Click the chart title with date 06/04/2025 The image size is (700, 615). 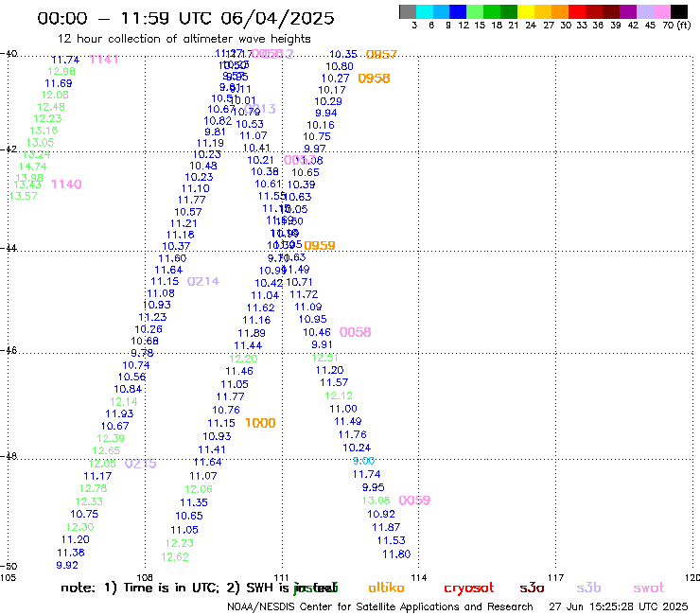coord(185,18)
